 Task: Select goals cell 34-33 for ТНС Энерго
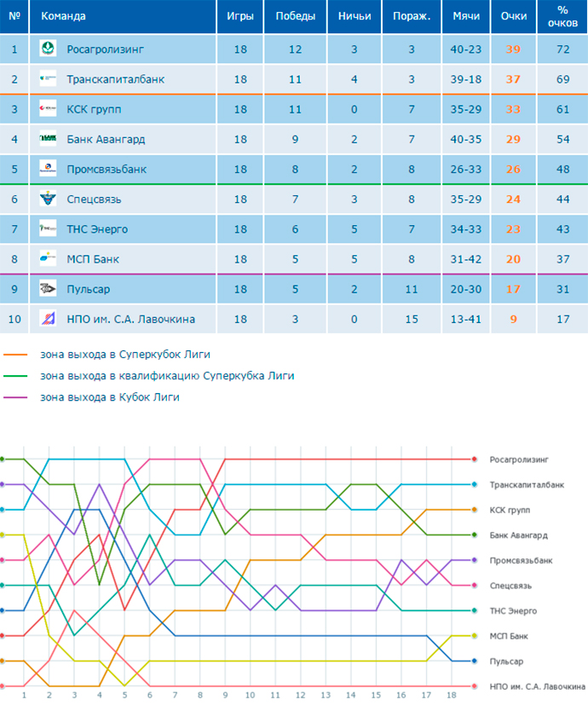466,229
